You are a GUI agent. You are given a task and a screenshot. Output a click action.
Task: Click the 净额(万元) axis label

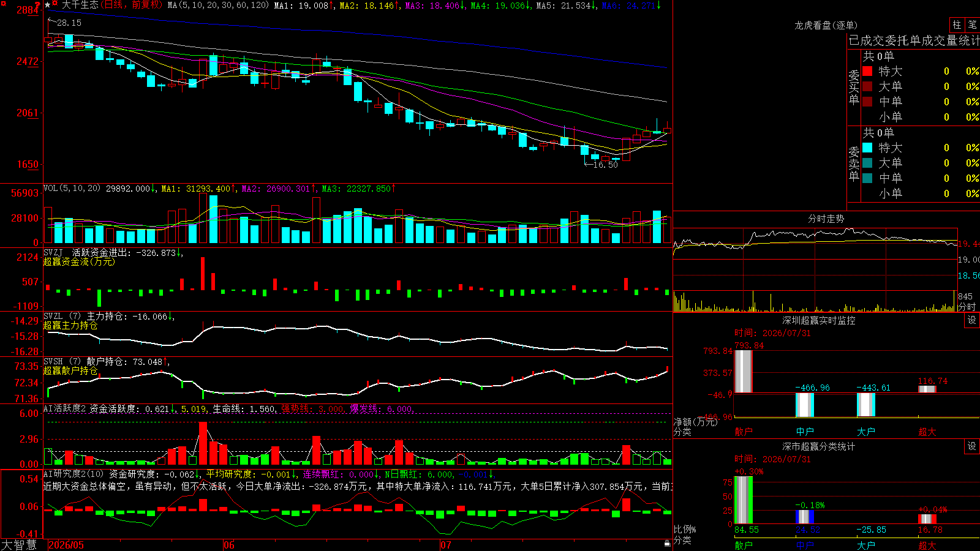pos(695,422)
